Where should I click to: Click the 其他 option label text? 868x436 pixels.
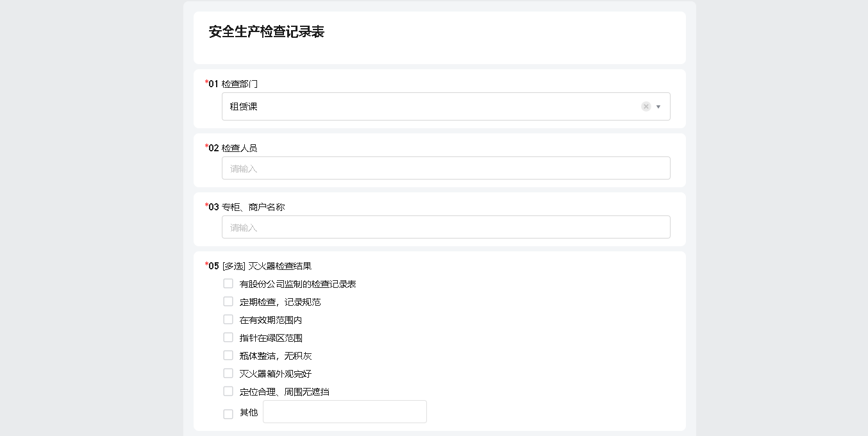point(249,413)
